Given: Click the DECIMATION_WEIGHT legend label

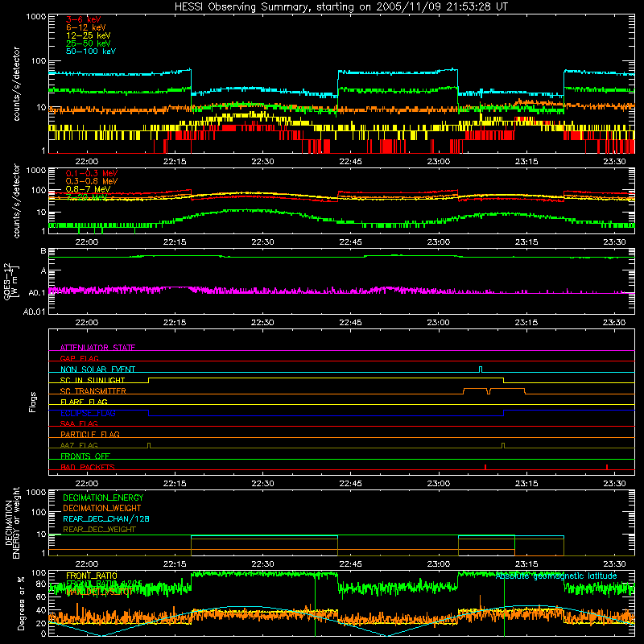Looking at the screenshot, I should [102, 508].
